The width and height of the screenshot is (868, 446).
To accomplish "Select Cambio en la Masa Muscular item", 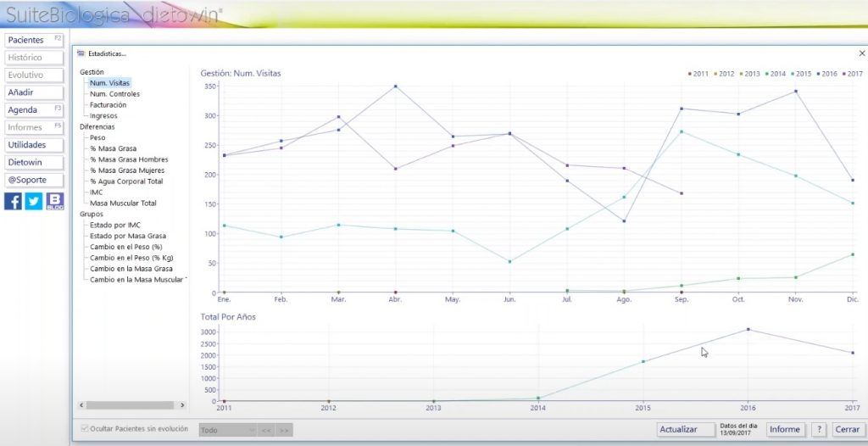I will pyautogui.click(x=138, y=280).
